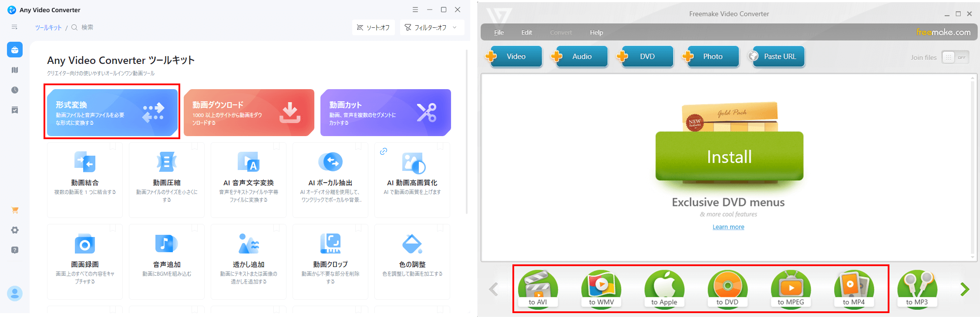Visit the freemake.com logo link
The width and height of the screenshot is (980, 317).
(943, 32)
